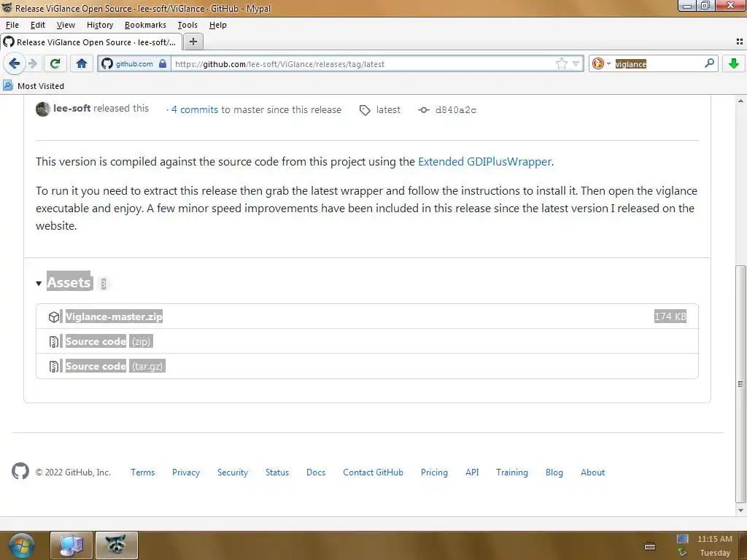The width and height of the screenshot is (747, 560).
Task: Open the Extended GDIPlusWrapper link
Action: point(484,161)
